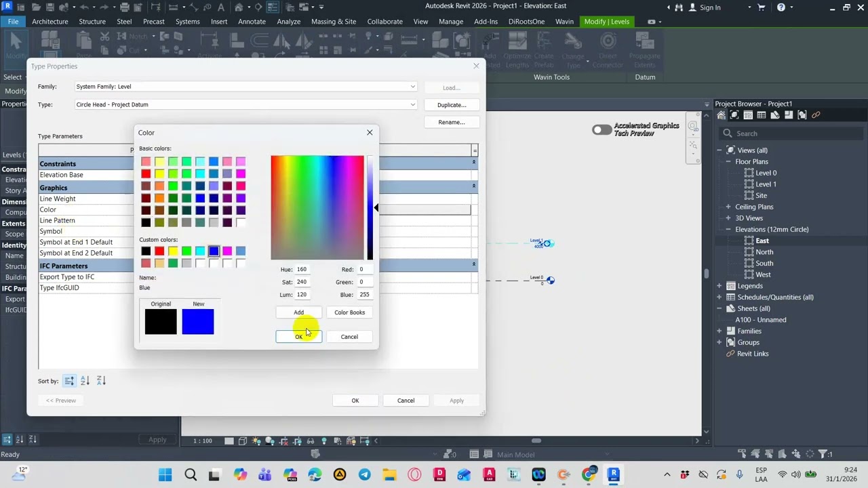The image size is (868, 488).
Task: Click OK button in Type Properties dialog
Action: tap(355, 401)
